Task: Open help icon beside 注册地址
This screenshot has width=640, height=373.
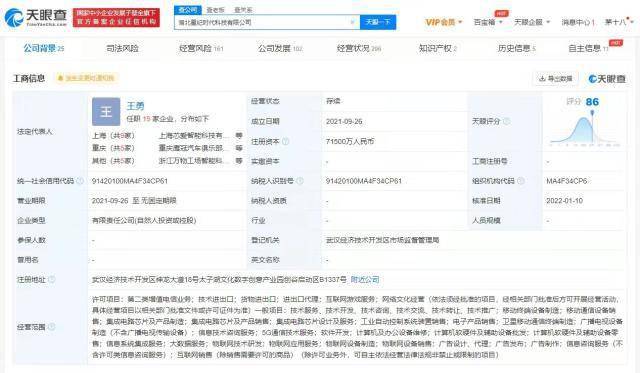Action: coord(52,280)
